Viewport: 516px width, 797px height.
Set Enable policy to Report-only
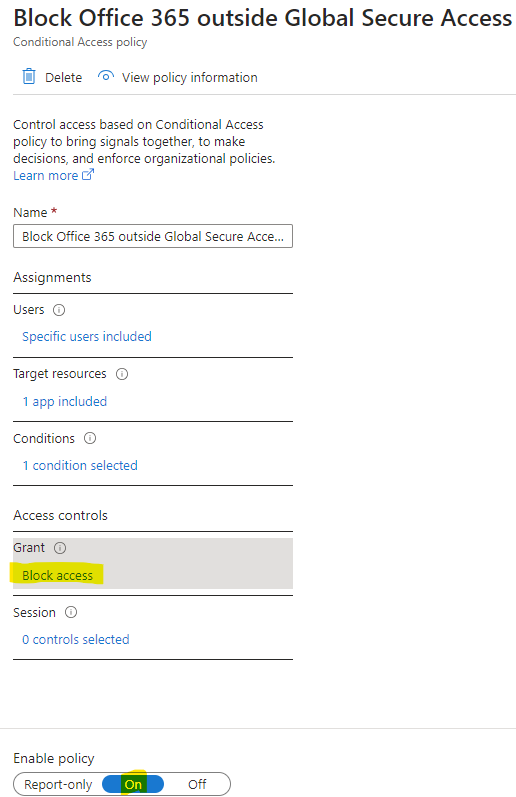pos(58,784)
